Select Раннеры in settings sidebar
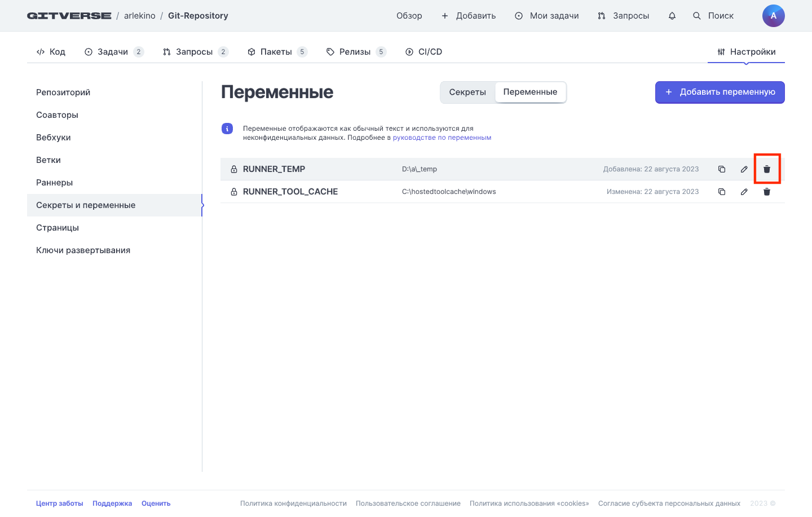The width and height of the screenshot is (812, 517). 55,183
